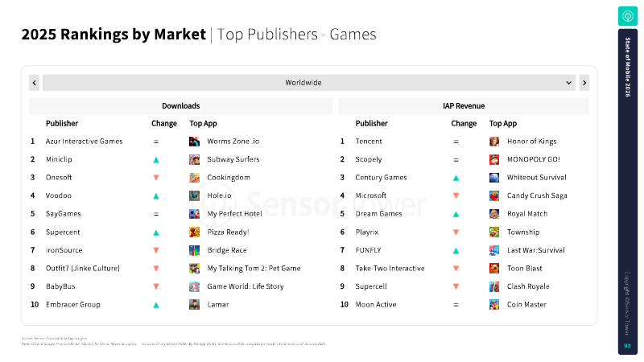Select the Royal Match app icon
This screenshot has width=644, height=362.
tap(494, 214)
